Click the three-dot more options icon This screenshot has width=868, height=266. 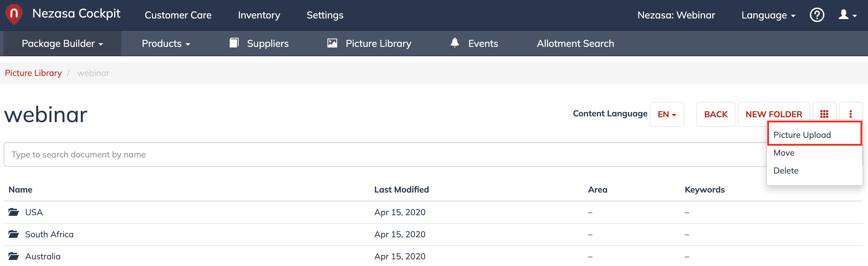(x=850, y=114)
